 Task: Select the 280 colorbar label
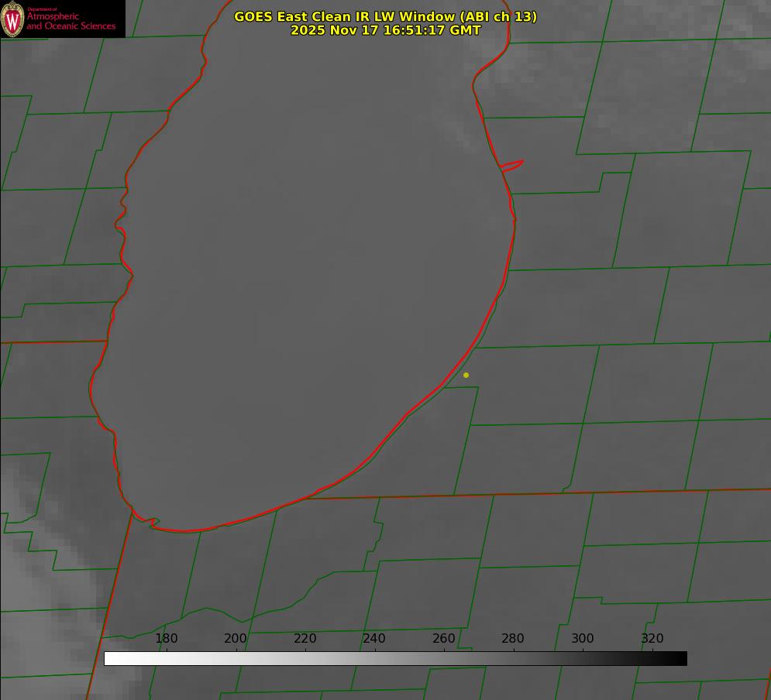click(513, 639)
